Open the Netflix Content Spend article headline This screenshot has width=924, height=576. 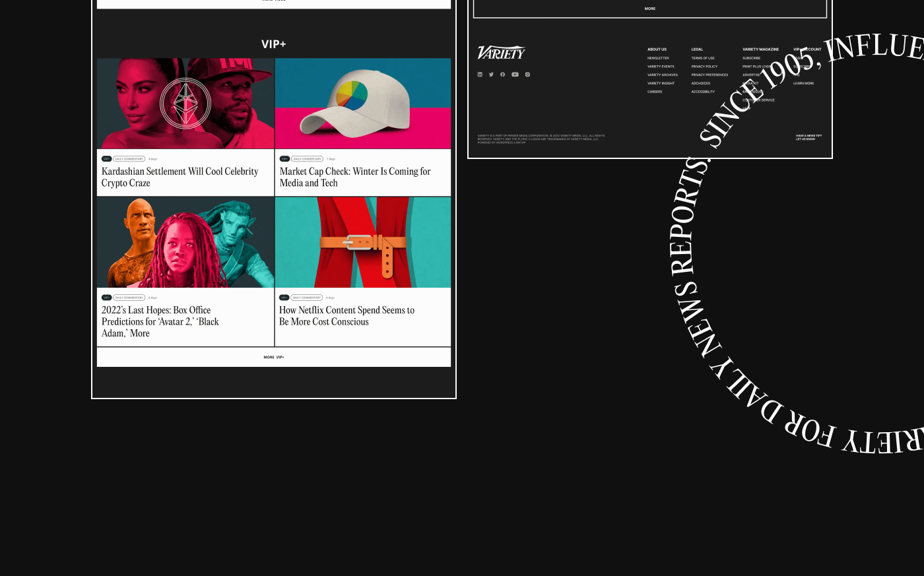(346, 315)
